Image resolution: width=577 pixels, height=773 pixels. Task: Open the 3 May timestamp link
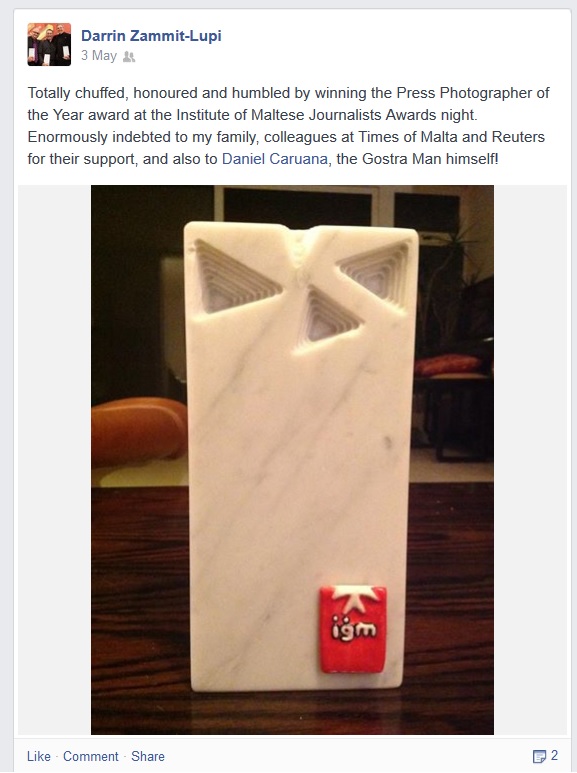click(x=99, y=56)
